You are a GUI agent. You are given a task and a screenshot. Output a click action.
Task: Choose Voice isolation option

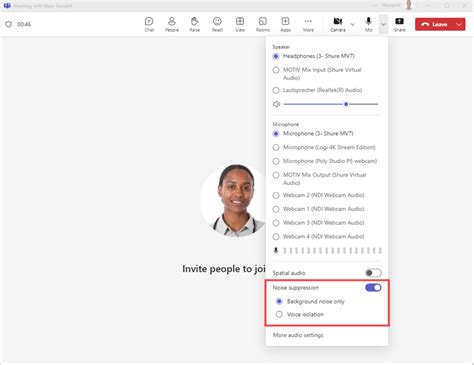coord(300,314)
